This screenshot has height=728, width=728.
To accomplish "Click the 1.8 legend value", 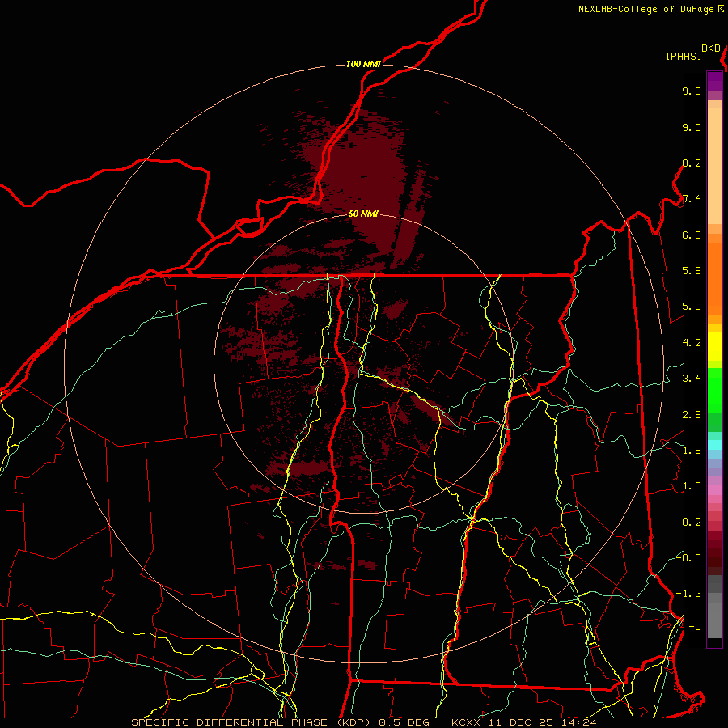I will (692, 451).
